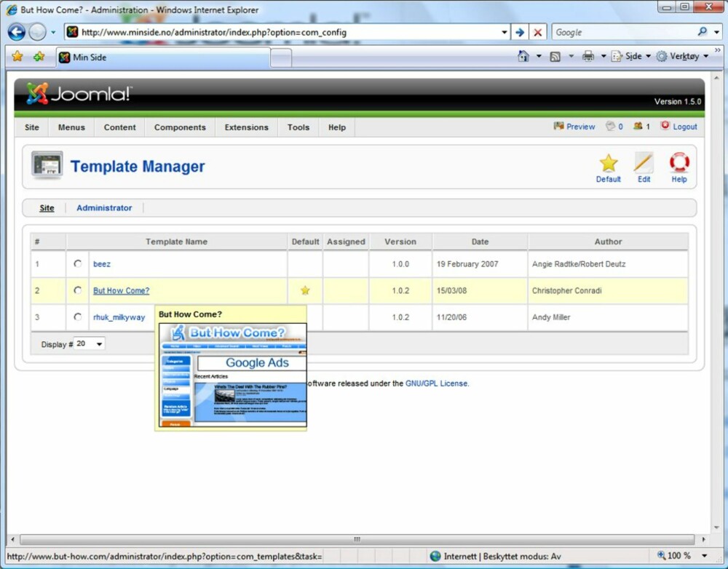Select the rhuk_milkyway radio button
The image size is (728, 569).
pyautogui.click(x=78, y=317)
